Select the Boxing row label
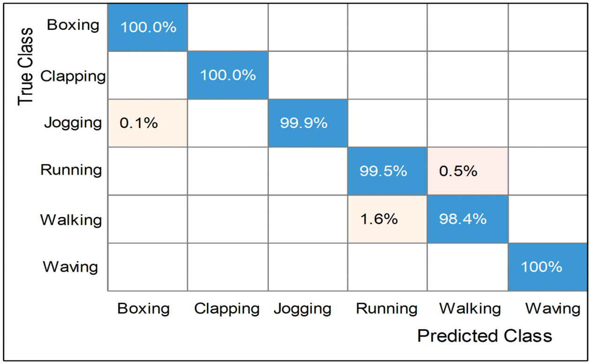The width and height of the screenshot is (591, 364). 73,25
